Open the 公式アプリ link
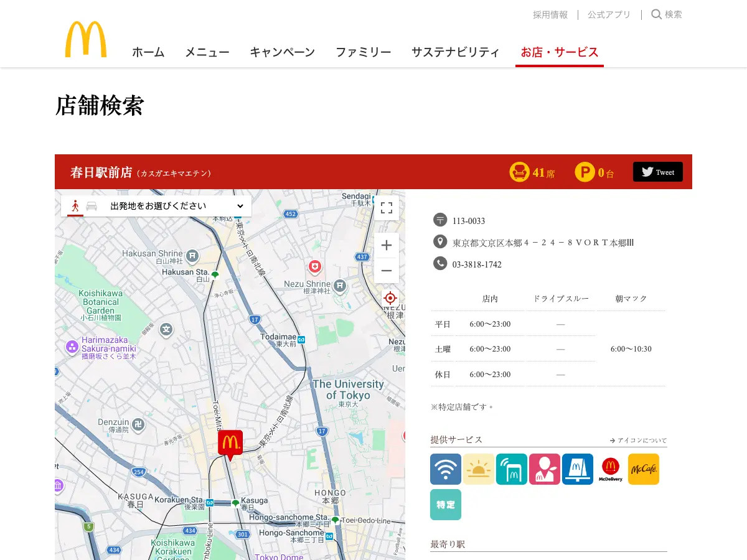Viewport: 747px width, 560px height. tap(609, 14)
